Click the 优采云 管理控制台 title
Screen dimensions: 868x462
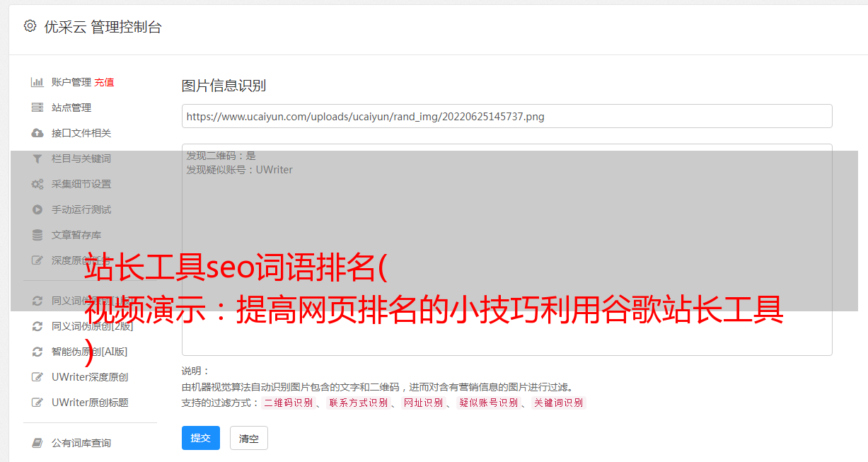(103, 27)
